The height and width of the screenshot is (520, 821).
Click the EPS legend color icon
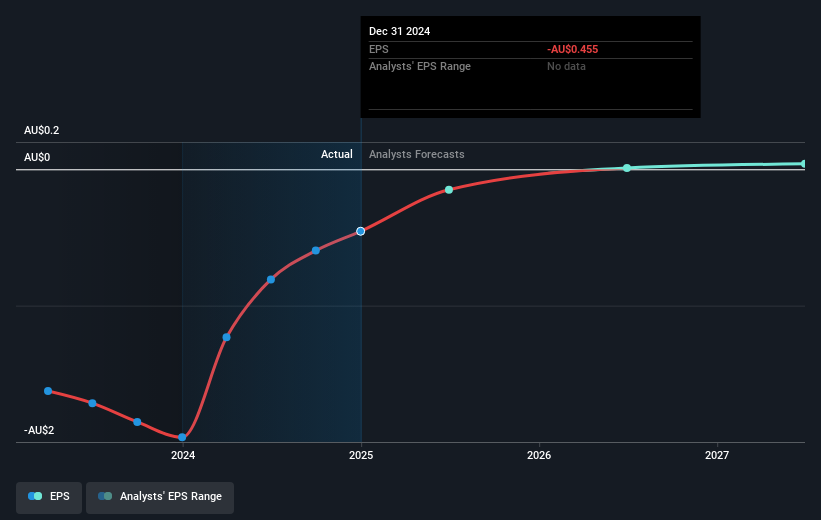click(35, 496)
